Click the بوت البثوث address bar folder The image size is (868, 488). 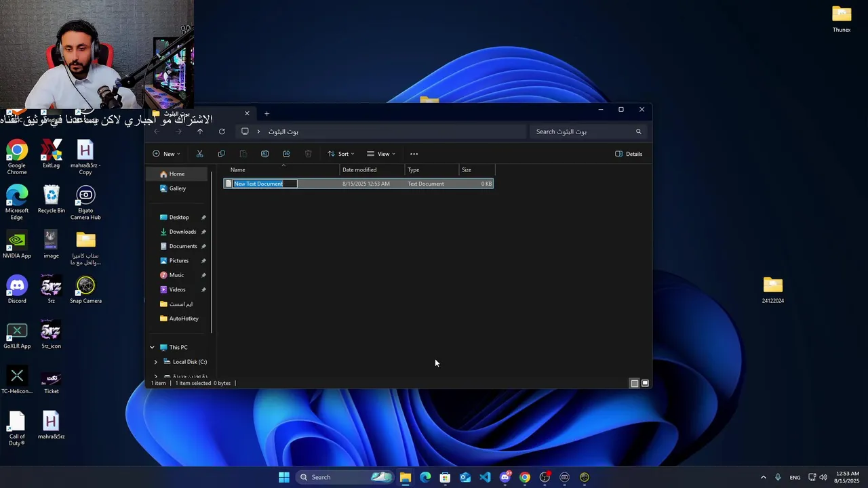[x=283, y=131]
